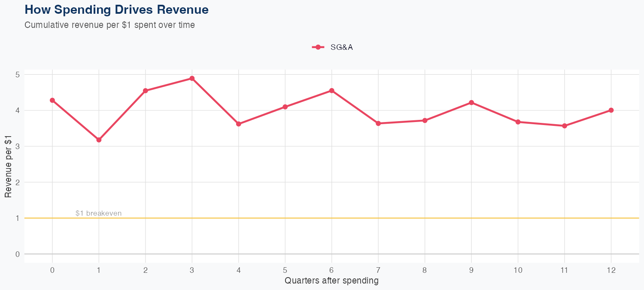Click the "Quarters after spending" x-axis title
Screen dimensions: 644x290
tap(331, 281)
